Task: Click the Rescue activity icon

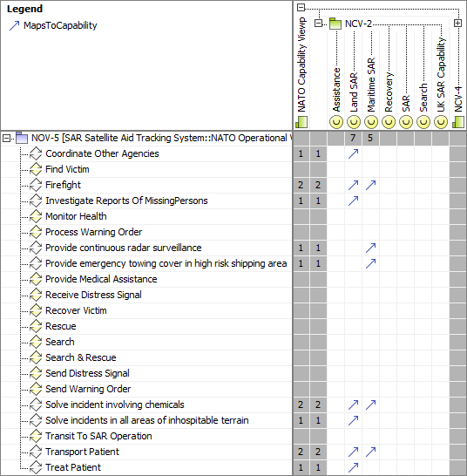Action: 36,326
